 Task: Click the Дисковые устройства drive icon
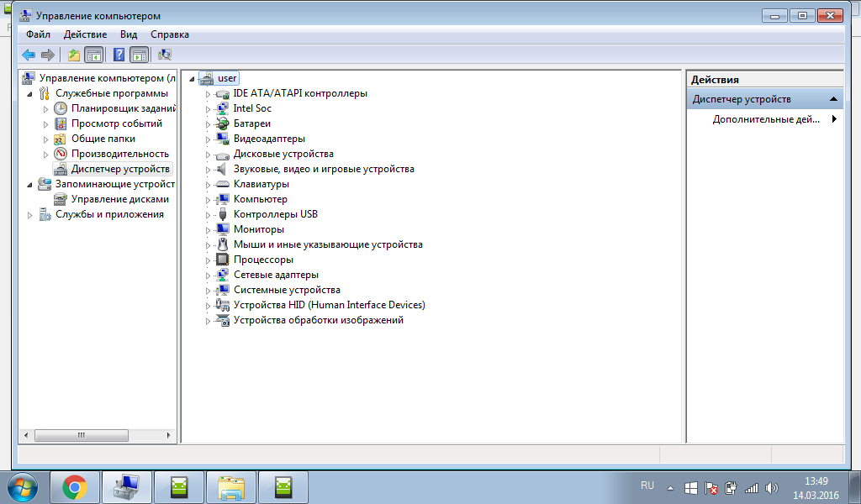tap(222, 154)
